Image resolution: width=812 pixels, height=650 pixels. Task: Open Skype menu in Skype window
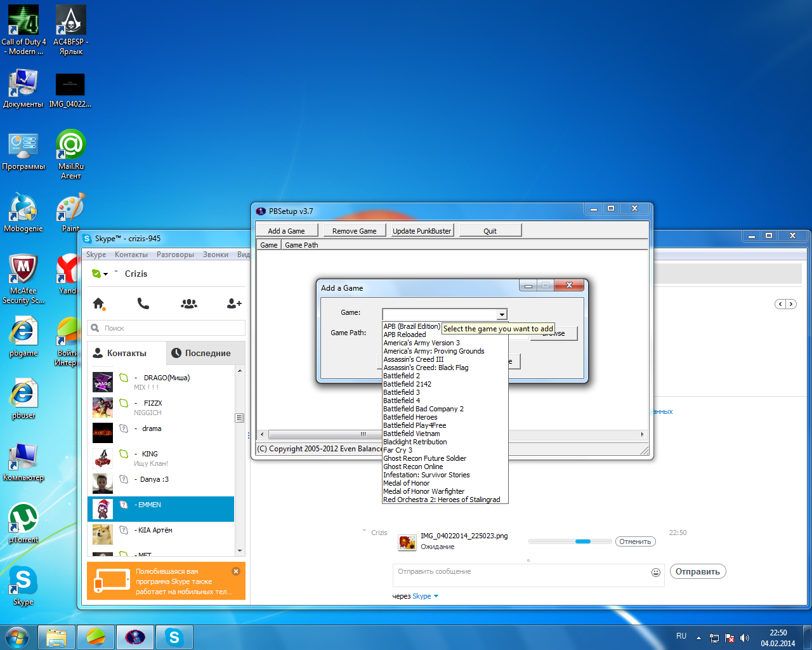[x=96, y=255]
